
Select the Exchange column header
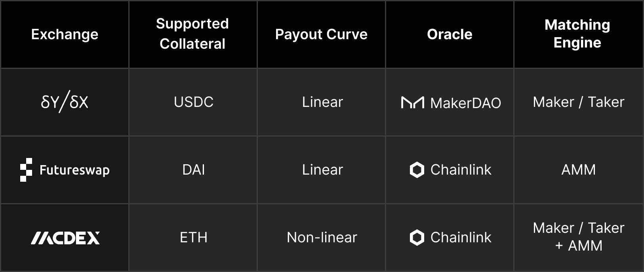point(65,34)
